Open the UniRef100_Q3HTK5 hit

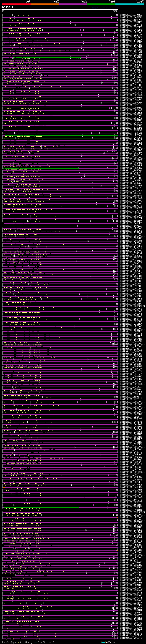131,15
